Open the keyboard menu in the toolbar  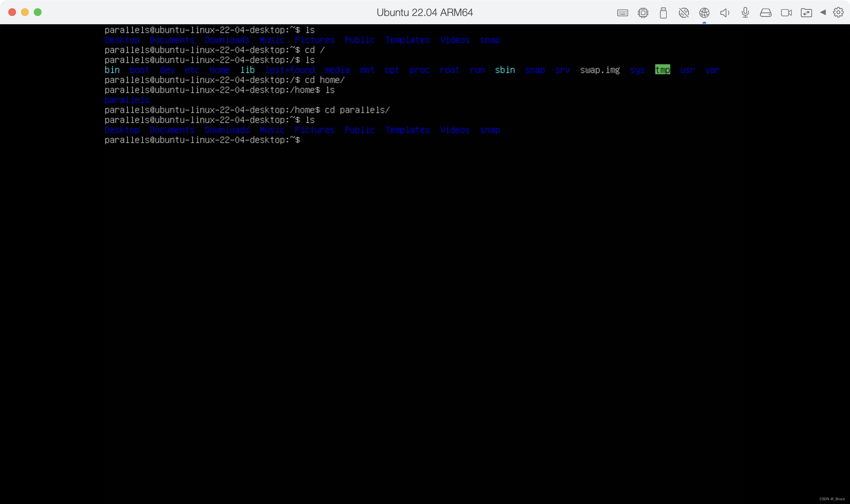[x=622, y=13]
